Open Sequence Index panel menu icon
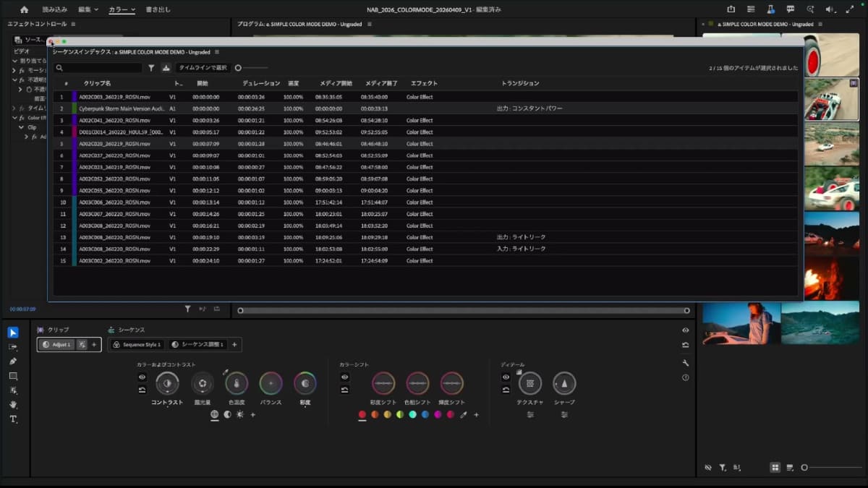The width and height of the screenshot is (868, 488). [217, 52]
